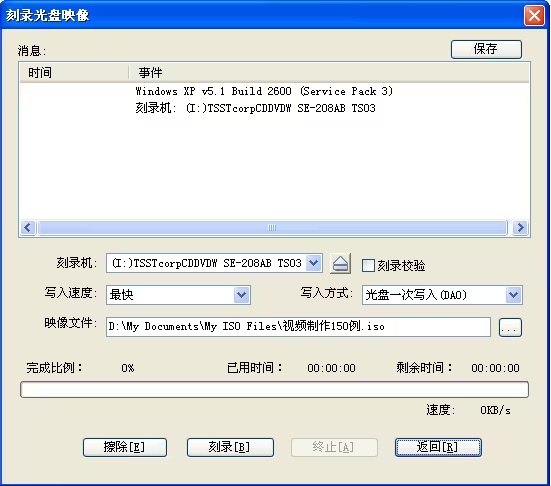This screenshot has width=551, height=486.
Task: Click the right scroll arrow in message list
Action: (520, 227)
